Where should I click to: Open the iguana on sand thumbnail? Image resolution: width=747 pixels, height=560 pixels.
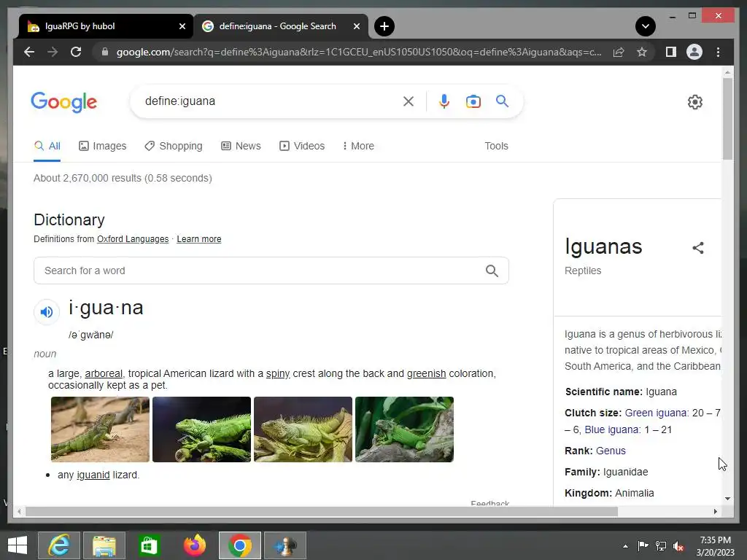point(100,429)
